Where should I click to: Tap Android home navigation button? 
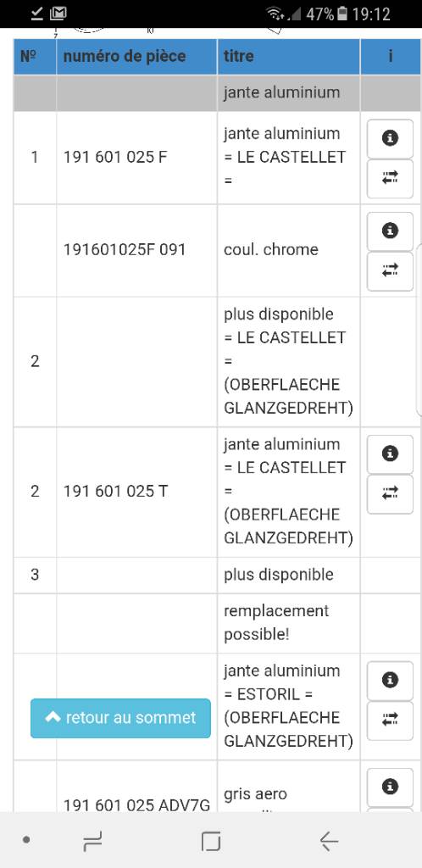211,841
